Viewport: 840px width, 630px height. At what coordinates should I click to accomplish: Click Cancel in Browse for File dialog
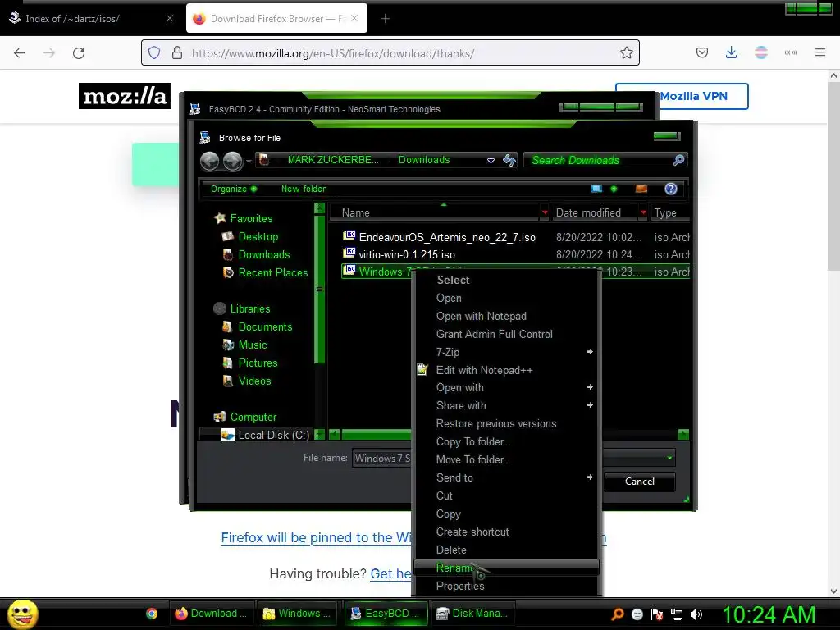coord(639,482)
